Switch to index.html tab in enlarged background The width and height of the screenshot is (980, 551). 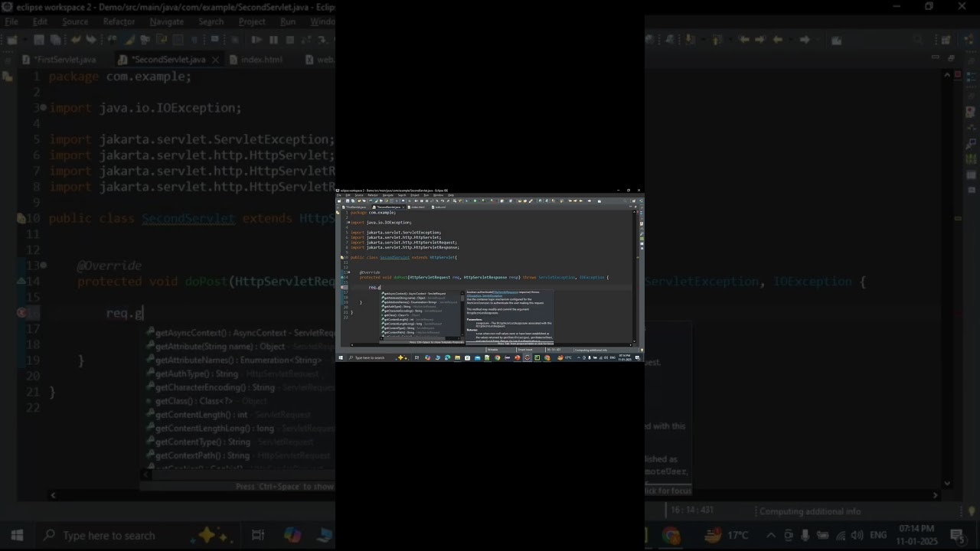point(255,59)
